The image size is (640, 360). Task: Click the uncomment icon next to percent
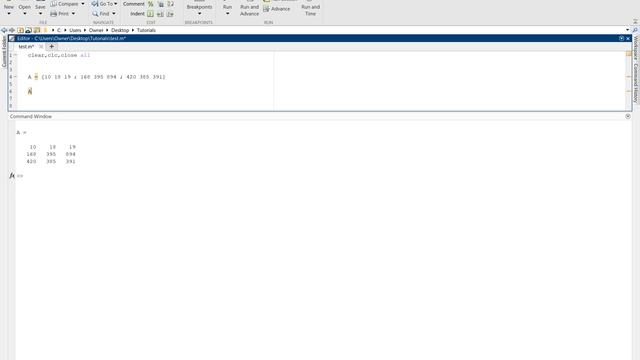[x=160, y=4]
